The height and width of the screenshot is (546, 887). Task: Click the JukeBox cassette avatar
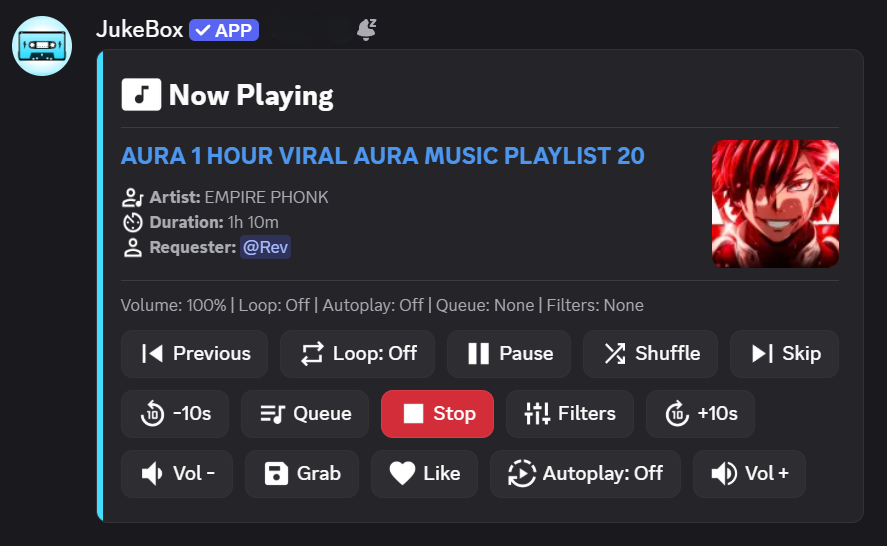42,46
